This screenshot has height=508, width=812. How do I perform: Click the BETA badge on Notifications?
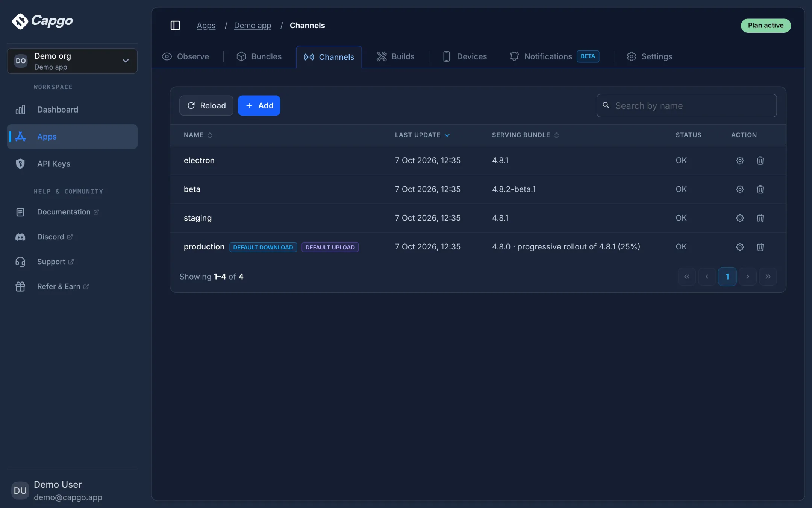(x=588, y=56)
